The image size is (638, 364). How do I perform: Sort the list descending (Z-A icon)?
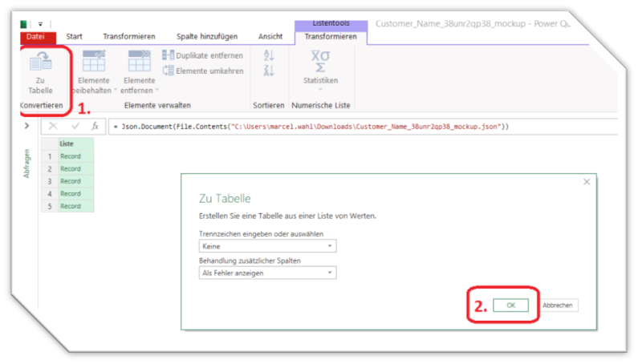tap(269, 71)
